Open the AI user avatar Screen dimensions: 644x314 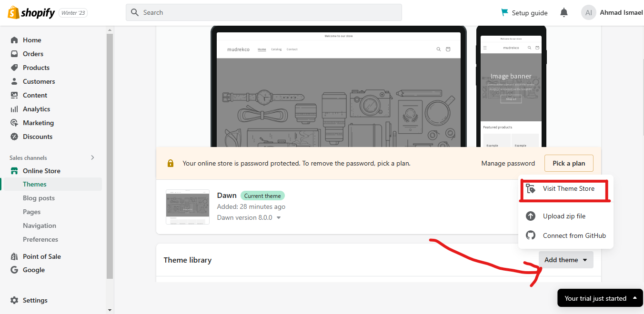tap(589, 12)
